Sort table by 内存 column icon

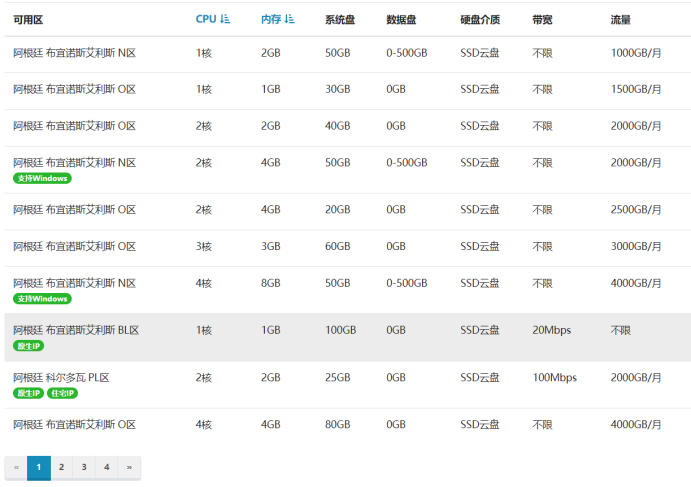pyautogui.click(x=290, y=19)
